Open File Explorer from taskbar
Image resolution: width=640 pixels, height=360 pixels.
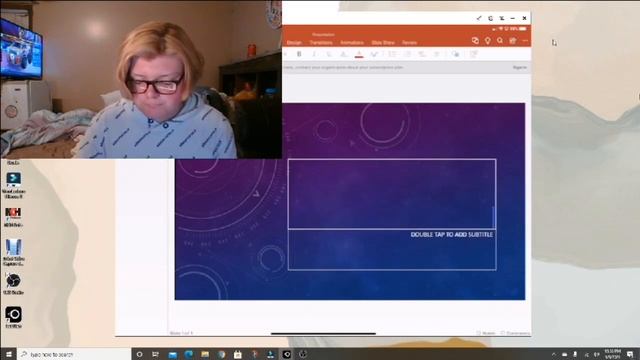tap(205, 354)
